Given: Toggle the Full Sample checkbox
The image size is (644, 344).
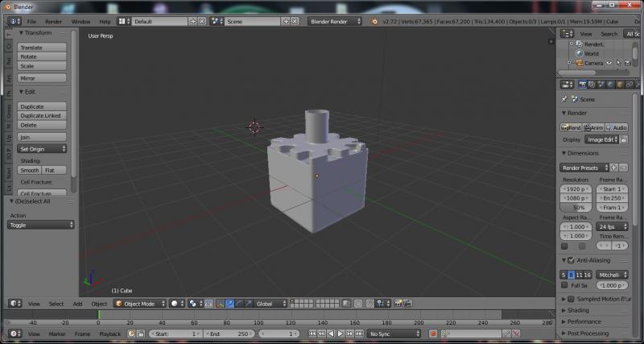Looking at the screenshot, I should [x=564, y=285].
